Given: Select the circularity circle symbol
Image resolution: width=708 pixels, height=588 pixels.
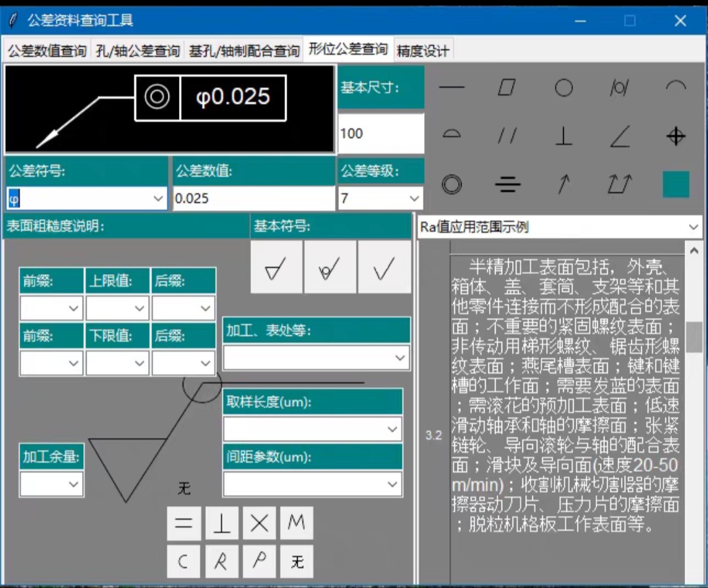Looking at the screenshot, I should coord(564,87).
